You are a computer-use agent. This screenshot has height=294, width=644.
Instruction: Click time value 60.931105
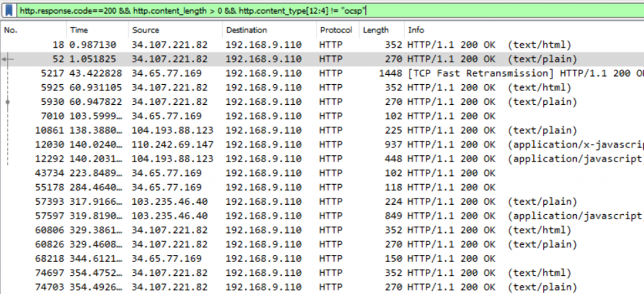click(96, 87)
